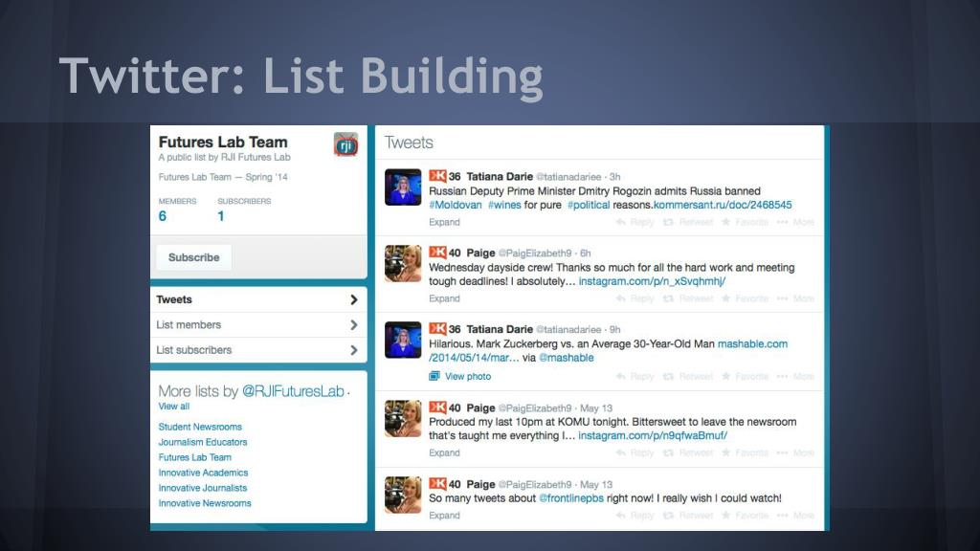Expand the Rogozin tweet
The image size is (980, 551).
point(444,222)
